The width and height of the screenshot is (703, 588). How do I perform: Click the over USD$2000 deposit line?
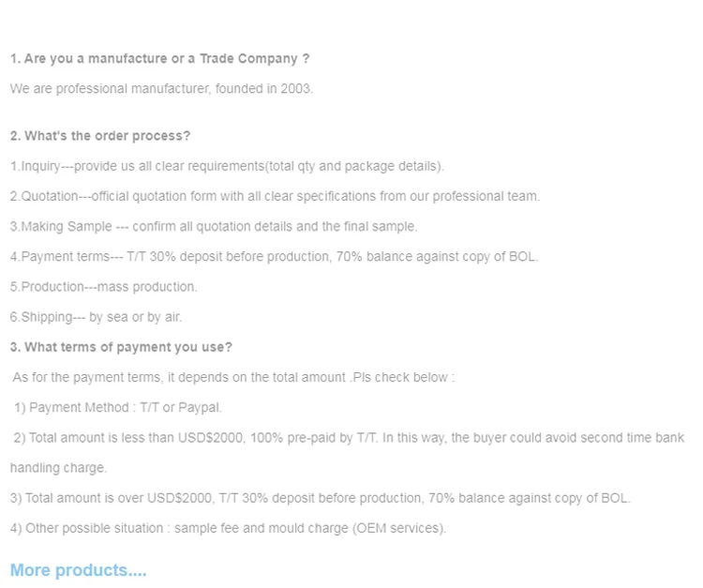coord(321,498)
